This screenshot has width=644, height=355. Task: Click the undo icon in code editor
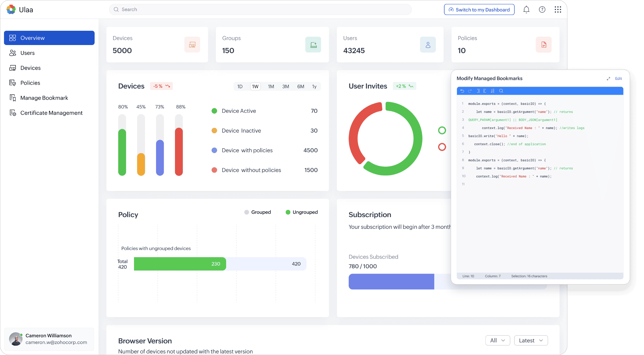pos(462,91)
